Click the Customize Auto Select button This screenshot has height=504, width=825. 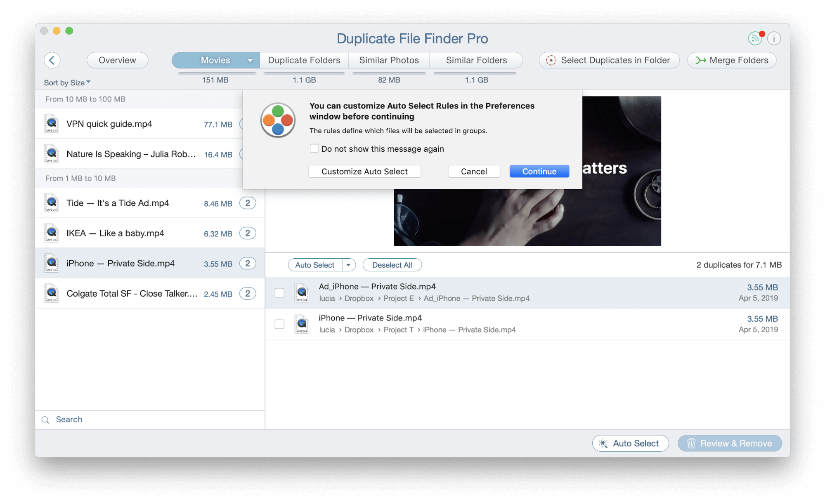(364, 171)
